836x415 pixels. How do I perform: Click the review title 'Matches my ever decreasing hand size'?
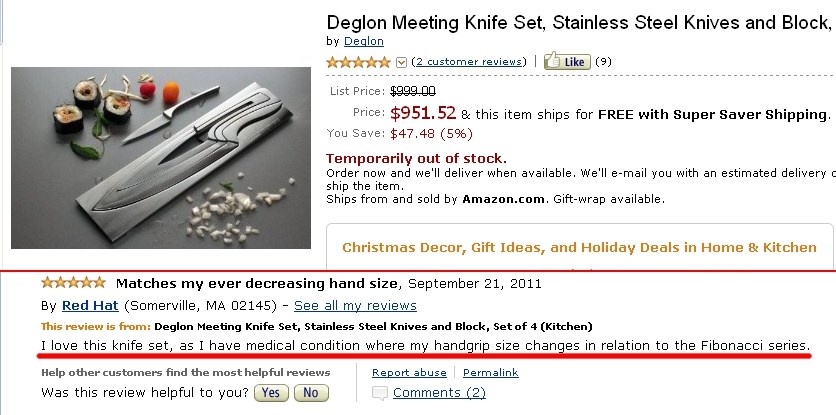pos(258,282)
